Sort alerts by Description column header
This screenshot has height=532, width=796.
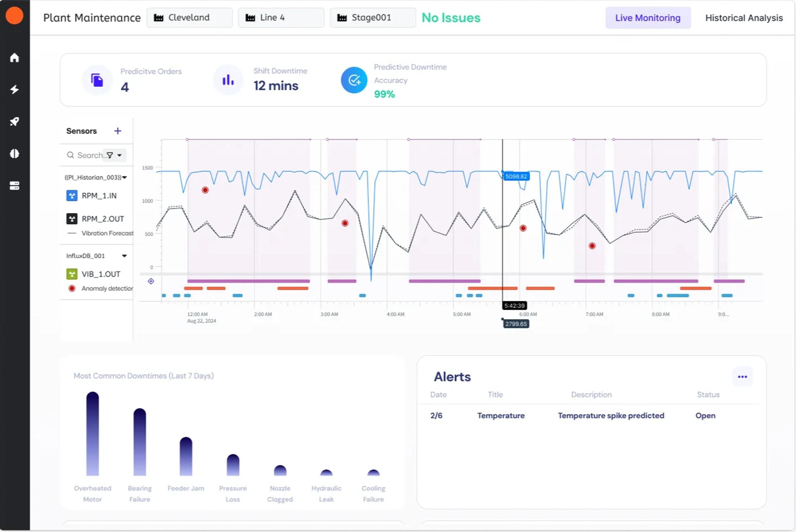pyautogui.click(x=591, y=395)
